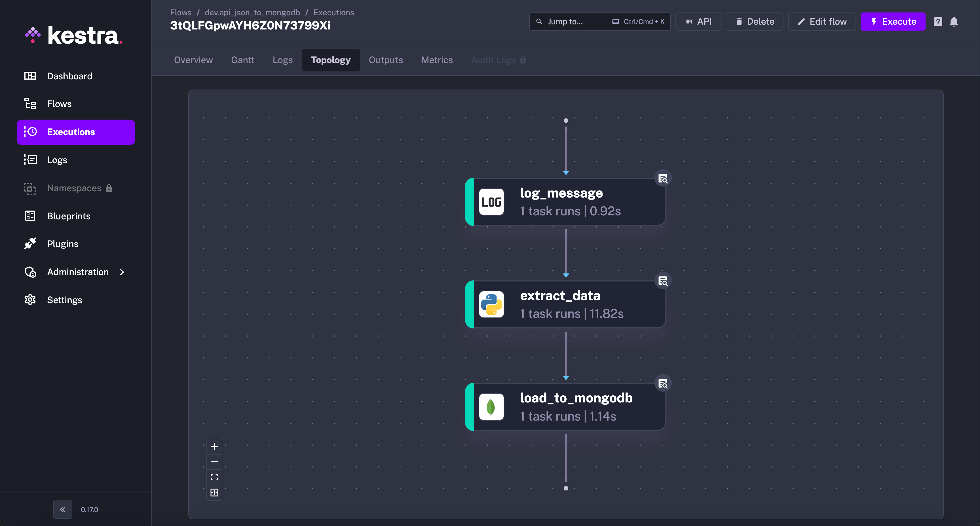Open the help question mark icon
980x526 pixels.
coord(938,22)
